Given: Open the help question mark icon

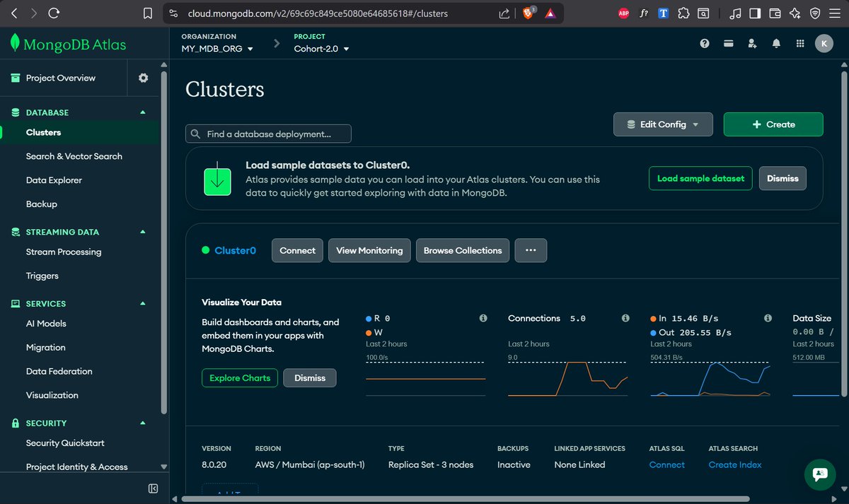Looking at the screenshot, I should [x=705, y=43].
